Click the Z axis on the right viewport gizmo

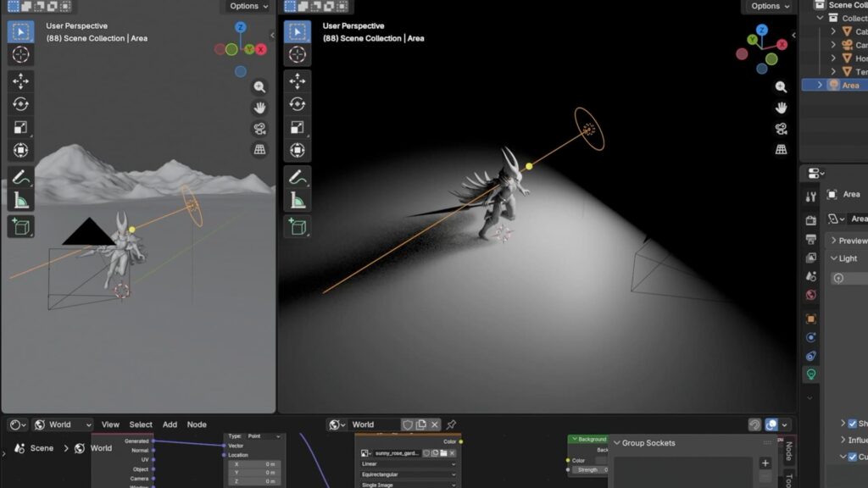click(x=761, y=30)
